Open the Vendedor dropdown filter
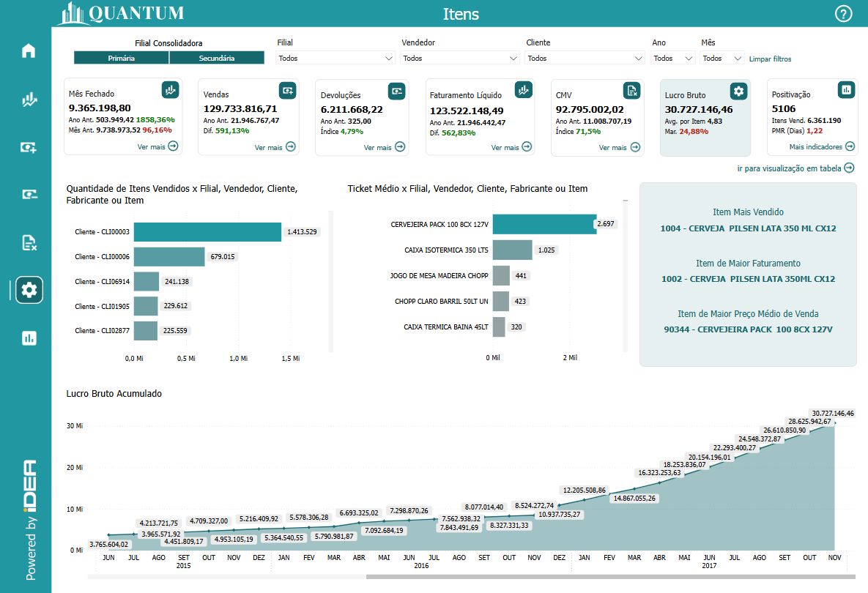Screen dimensions: 868x593 (461, 58)
